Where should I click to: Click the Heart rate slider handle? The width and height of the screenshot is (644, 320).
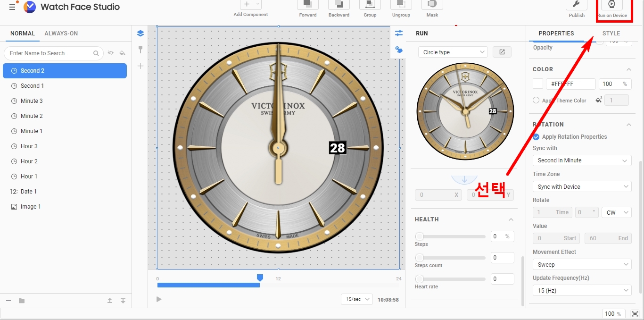tap(419, 279)
